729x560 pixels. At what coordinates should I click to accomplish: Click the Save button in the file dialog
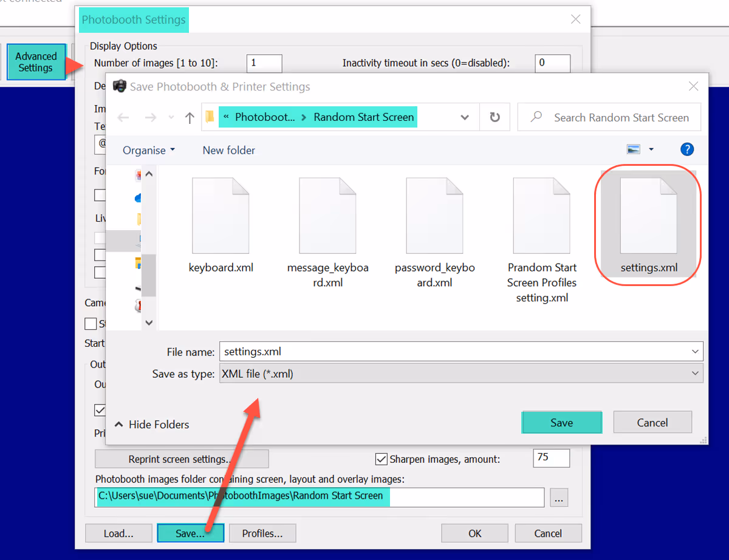[x=562, y=423]
